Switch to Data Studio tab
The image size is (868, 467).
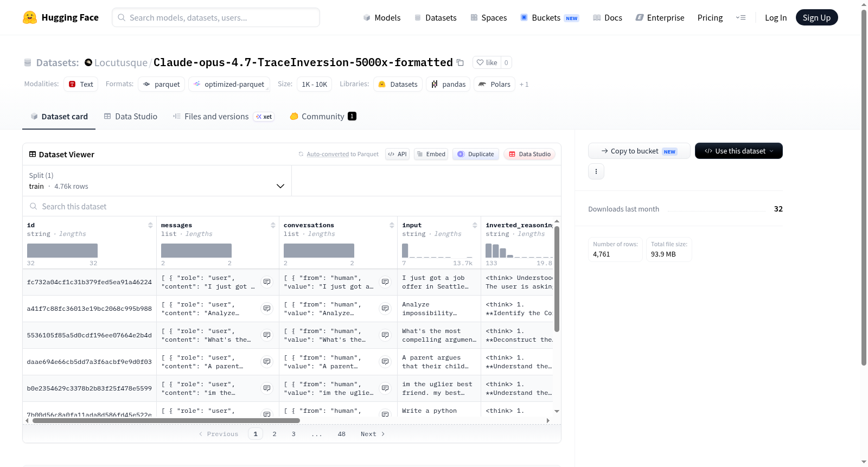(131, 117)
